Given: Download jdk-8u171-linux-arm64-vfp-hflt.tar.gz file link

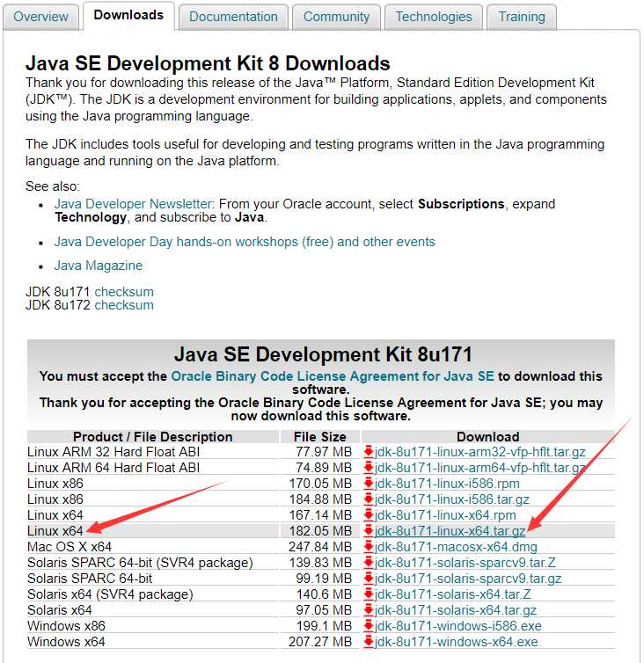Looking at the screenshot, I should pyautogui.click(x=480, y=468).
